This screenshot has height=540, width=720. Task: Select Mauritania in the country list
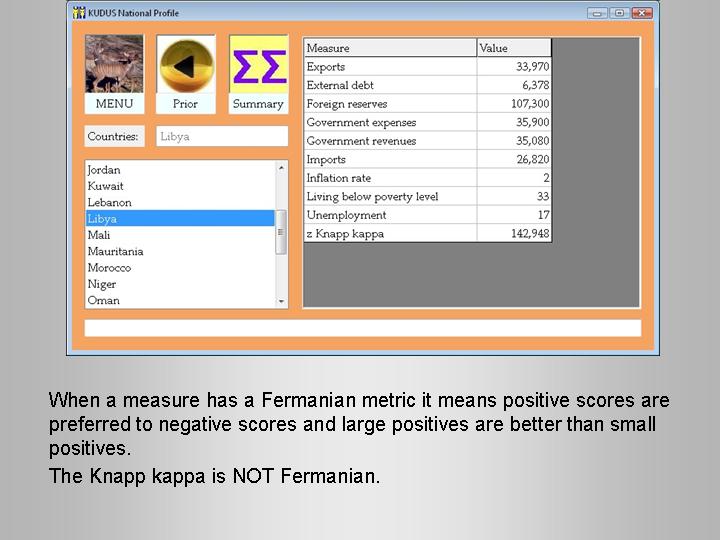115,251
